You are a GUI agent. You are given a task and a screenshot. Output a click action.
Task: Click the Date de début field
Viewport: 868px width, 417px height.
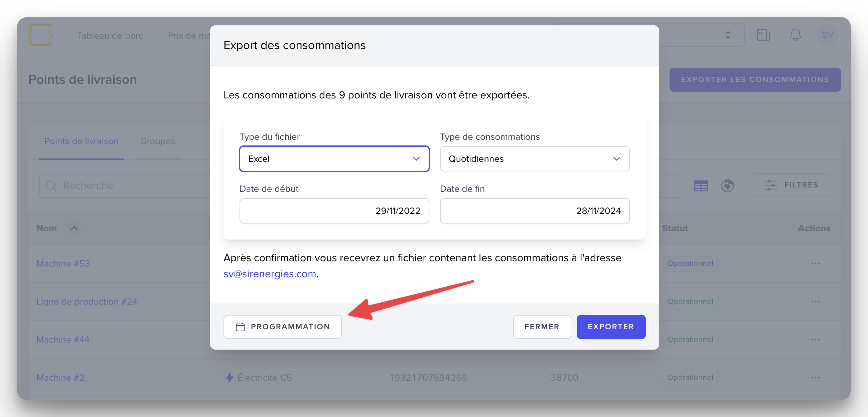pyautogui.click(x=334, y=211)
